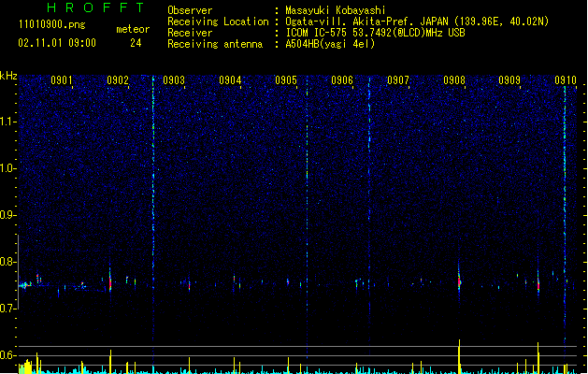Click the Observer name Masayuki Kobayashi
This screenshot has width=588, height=374.
(x=336, y=10)
